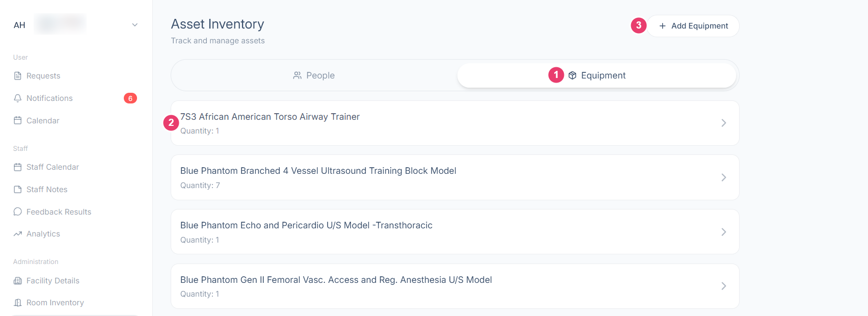Open Staff Notes note icon
Image resolution: width=868 pixels, height=316 pixels.
tap(18, 190)
